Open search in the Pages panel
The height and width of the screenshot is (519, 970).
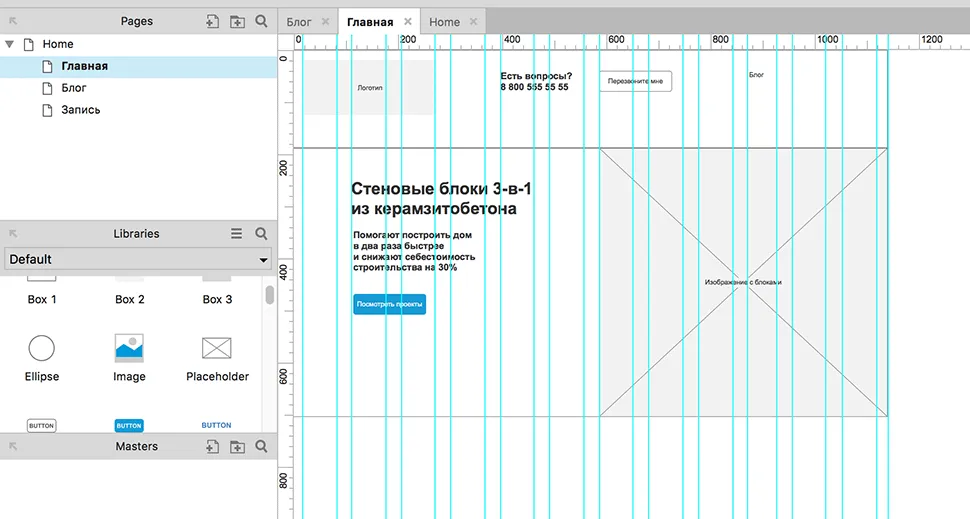pyautogui.click(x=261, y=21)
